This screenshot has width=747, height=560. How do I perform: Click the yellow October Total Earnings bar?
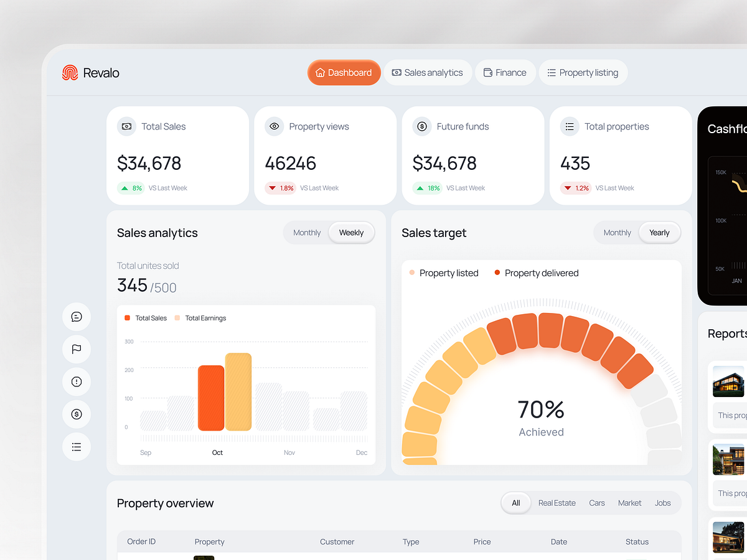[238, 392]
